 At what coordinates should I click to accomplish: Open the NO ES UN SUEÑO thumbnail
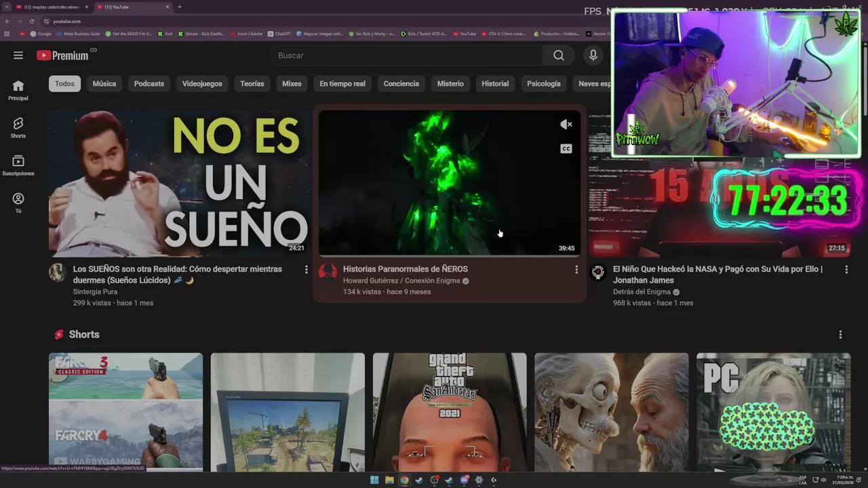pos(179,183)
